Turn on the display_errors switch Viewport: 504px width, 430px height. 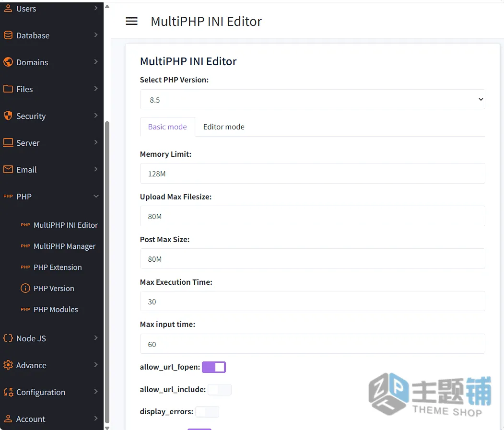[207, 412]
